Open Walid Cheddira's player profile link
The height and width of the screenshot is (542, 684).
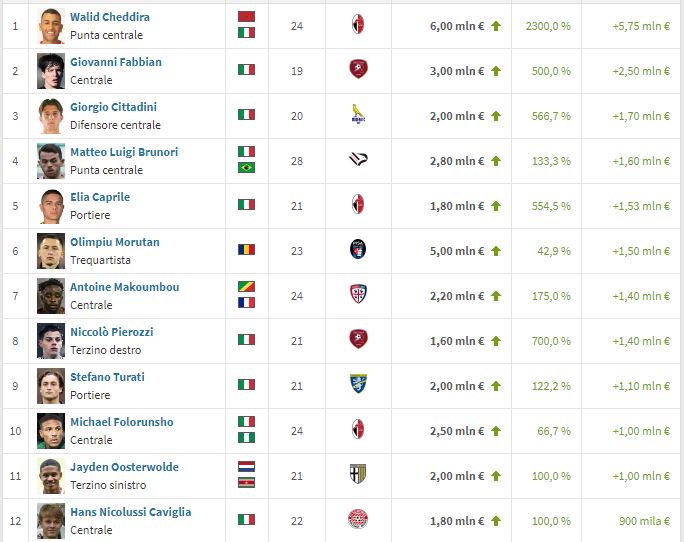click(110, 17)
